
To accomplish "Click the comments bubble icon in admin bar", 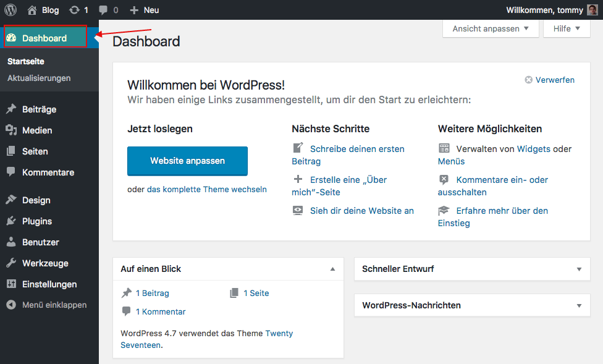I will point(103,10).
